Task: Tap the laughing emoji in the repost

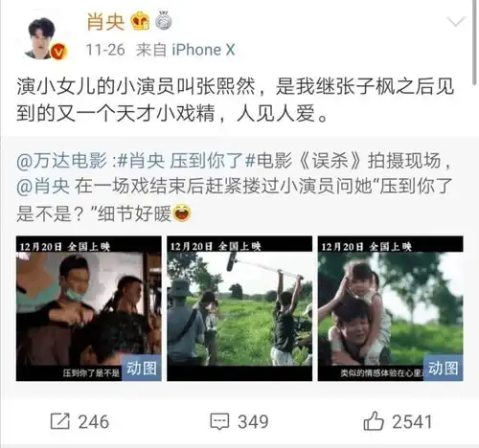Action: click(x=182, y=213)
